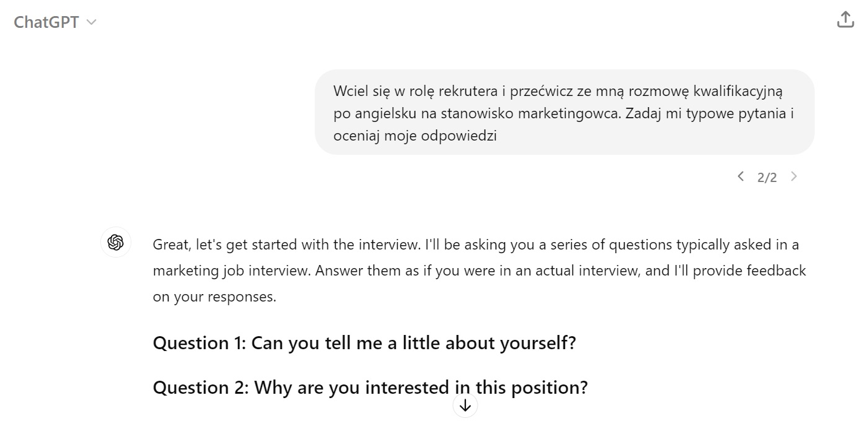The image size is (868, 421).
Task: Click the line starting 'Wciel się w rolę rekrutera'
Action: click(x=558, y=91)
